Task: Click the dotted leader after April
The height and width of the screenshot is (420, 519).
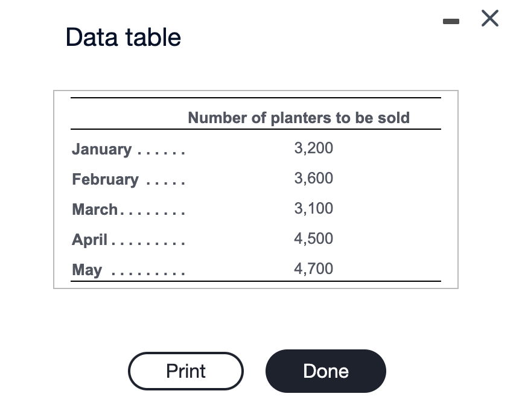Action: tap(148, 244)
